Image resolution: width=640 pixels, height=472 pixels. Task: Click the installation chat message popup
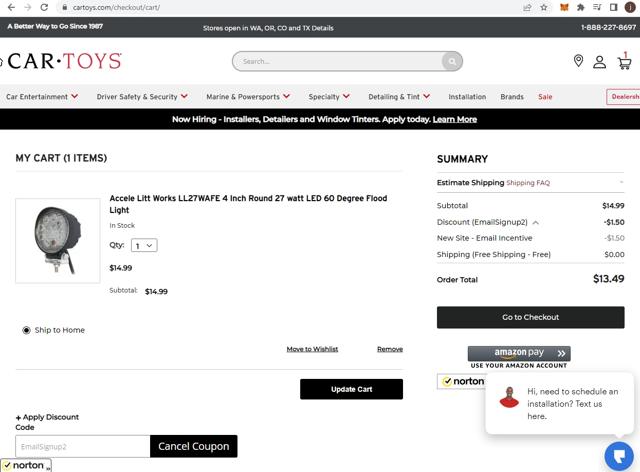pos(560,403)
